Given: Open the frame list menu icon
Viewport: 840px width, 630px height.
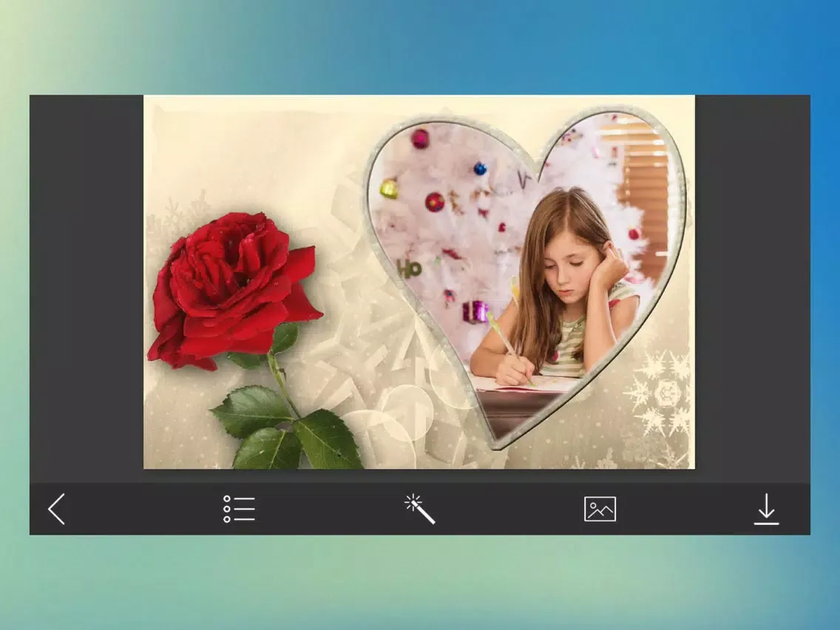Looking at the screenshot, I should [x=239, y=509].
